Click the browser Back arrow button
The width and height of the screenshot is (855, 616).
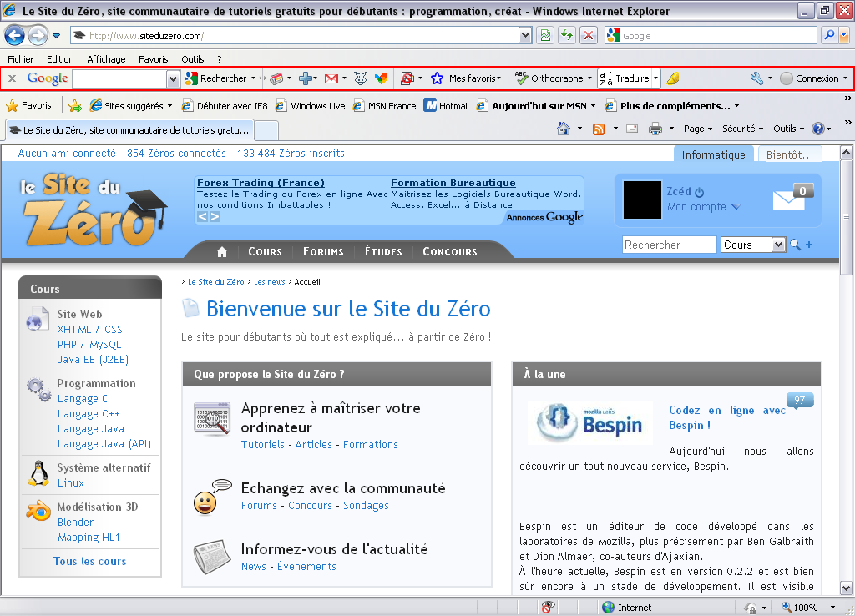(x=14, y=36)
